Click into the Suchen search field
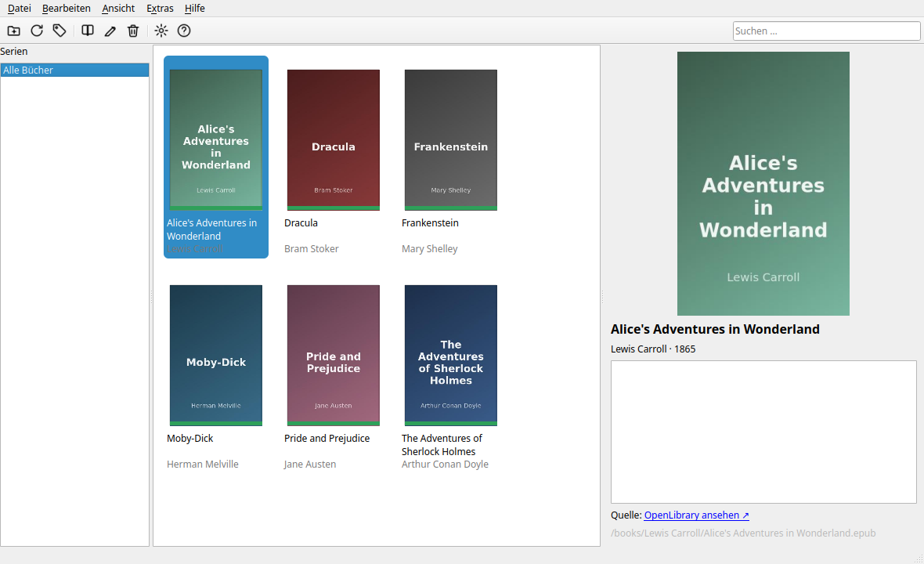Viewport: 924px width, 564px height. click(826, 31)
